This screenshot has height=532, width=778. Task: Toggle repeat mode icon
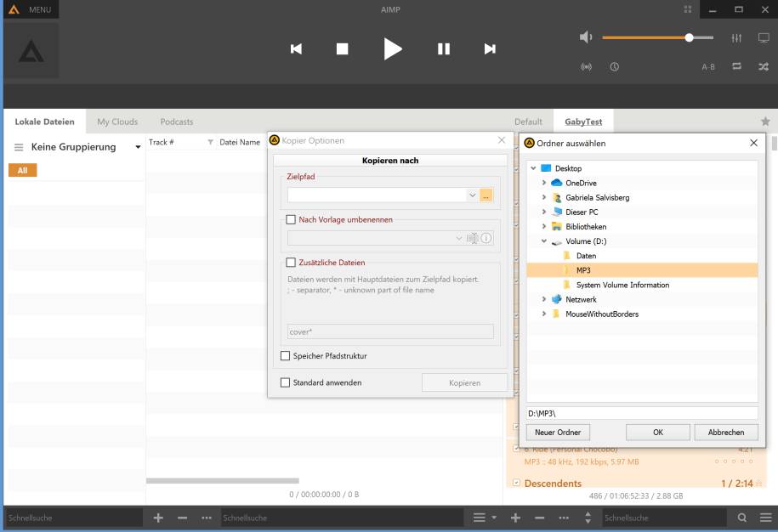(x=736, y=66)
